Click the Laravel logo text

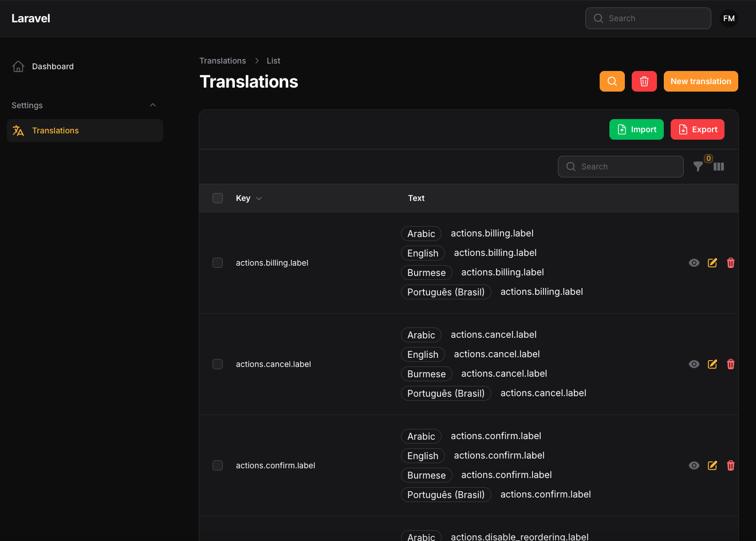31,18
